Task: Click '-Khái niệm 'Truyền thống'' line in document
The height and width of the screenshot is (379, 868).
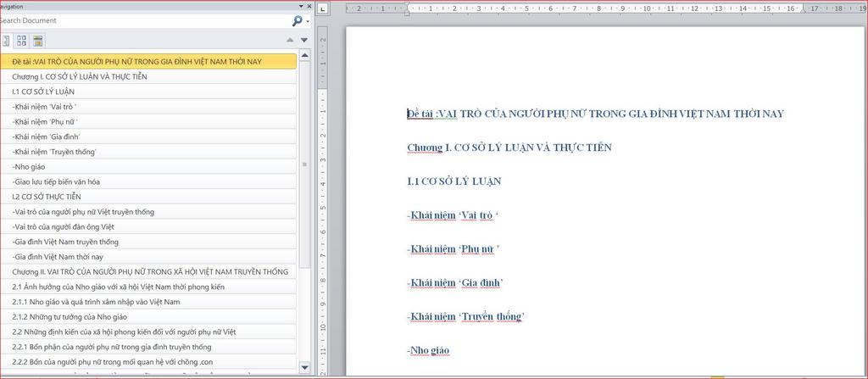Action: tap(465, 316)
